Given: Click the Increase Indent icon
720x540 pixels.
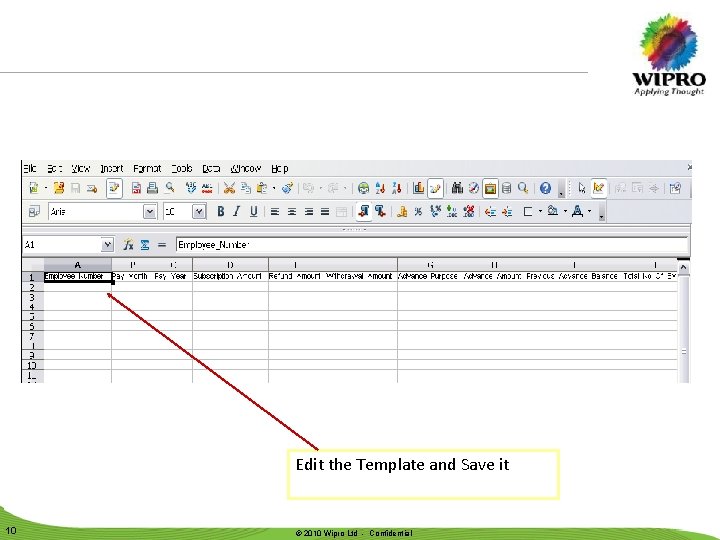Looking at the screenshot, I should [507, 212].
